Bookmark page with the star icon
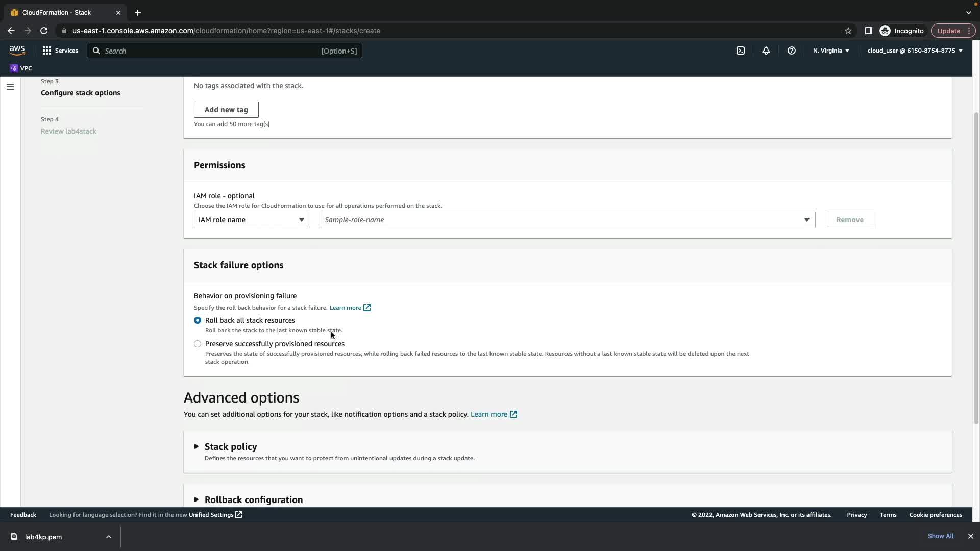 tap(848, 31)
